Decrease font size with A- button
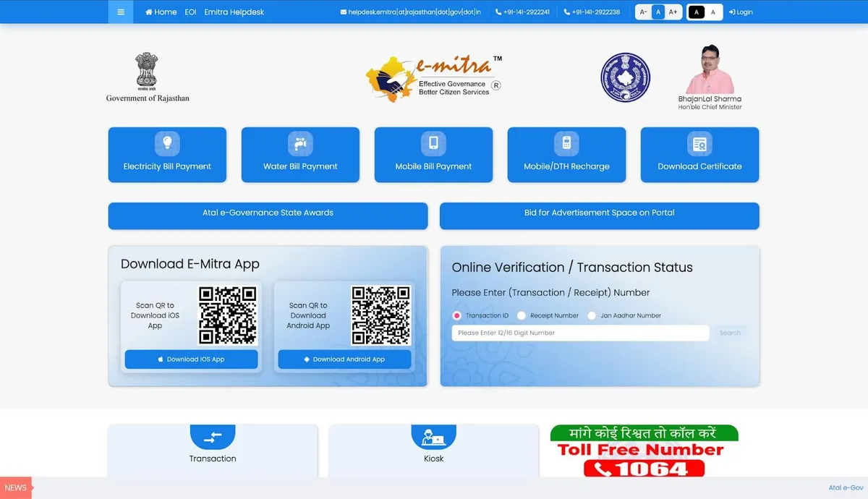Image resolution: width=868 pixels, height=499 pixels. [643, 12]
